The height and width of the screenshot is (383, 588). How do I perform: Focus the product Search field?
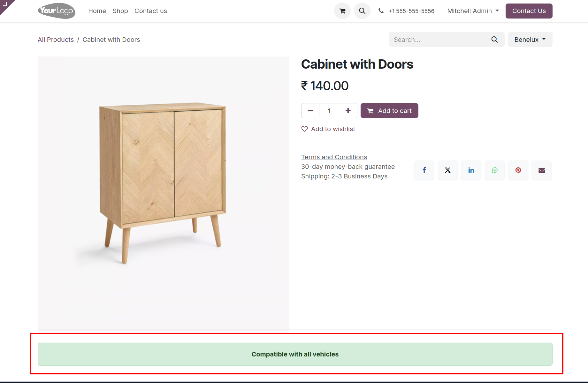[x=439, y=40]
